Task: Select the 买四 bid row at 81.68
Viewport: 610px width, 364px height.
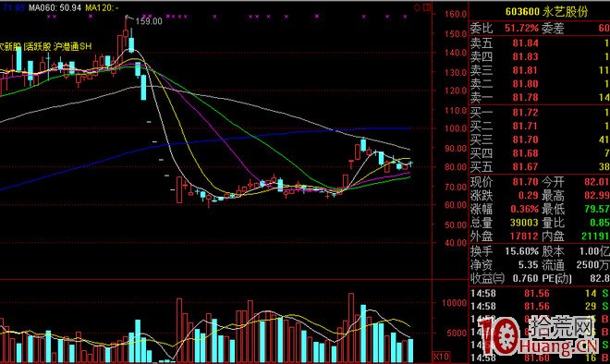Action: (540, 153)
